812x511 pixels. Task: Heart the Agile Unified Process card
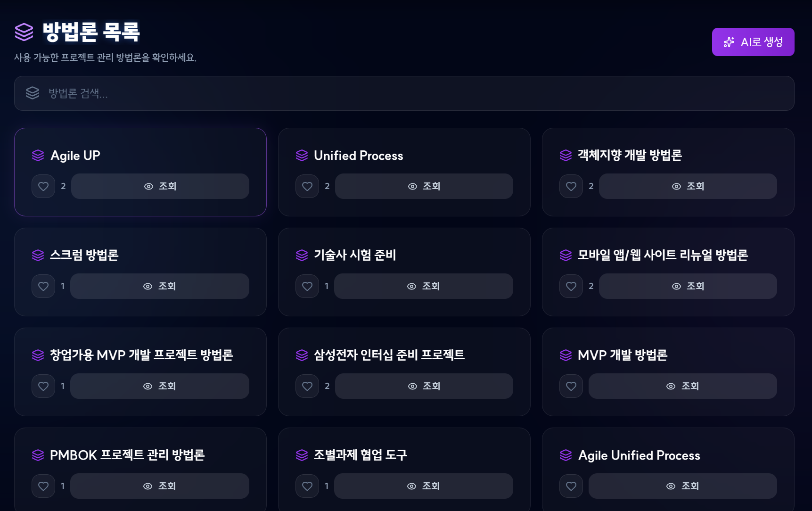pos(571,486)
